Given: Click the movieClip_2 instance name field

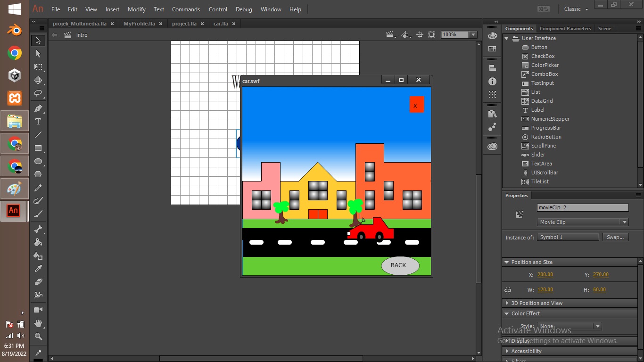Looking at the screenshot, I should pyautogui.click(x=583, y=207).
